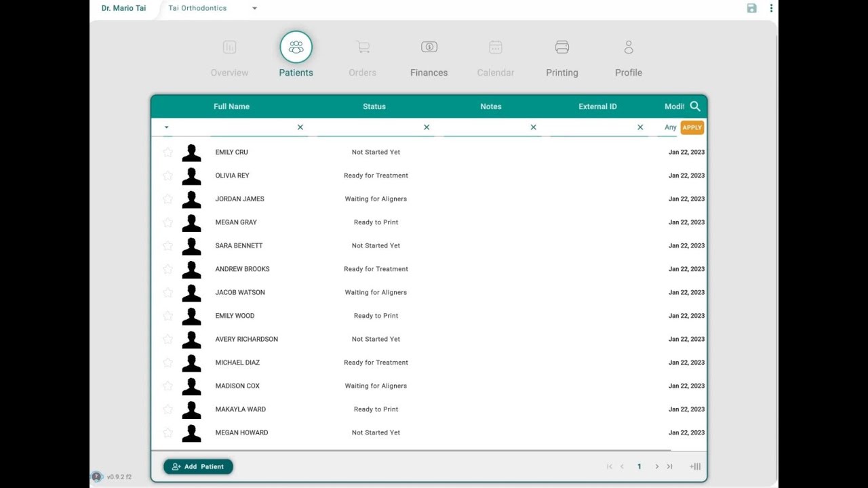
Task: Click Jordan James's avatar icon
Action: [191, 199]
